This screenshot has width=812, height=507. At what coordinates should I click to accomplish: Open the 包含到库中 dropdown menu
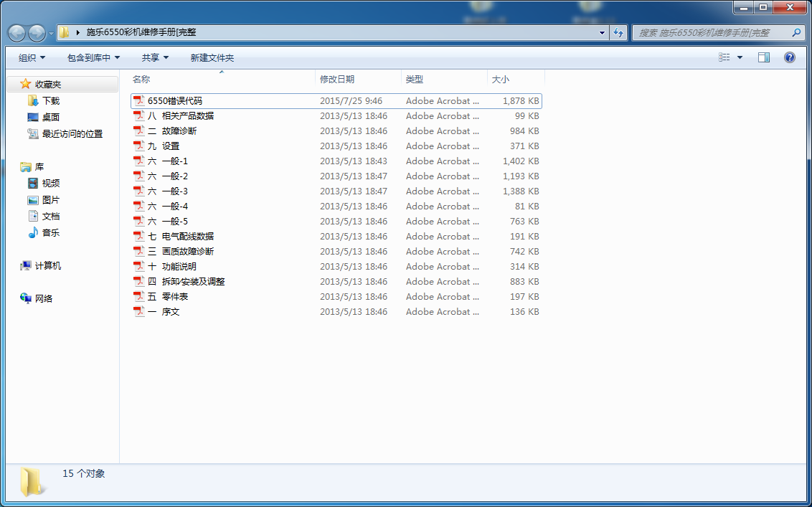94,57
